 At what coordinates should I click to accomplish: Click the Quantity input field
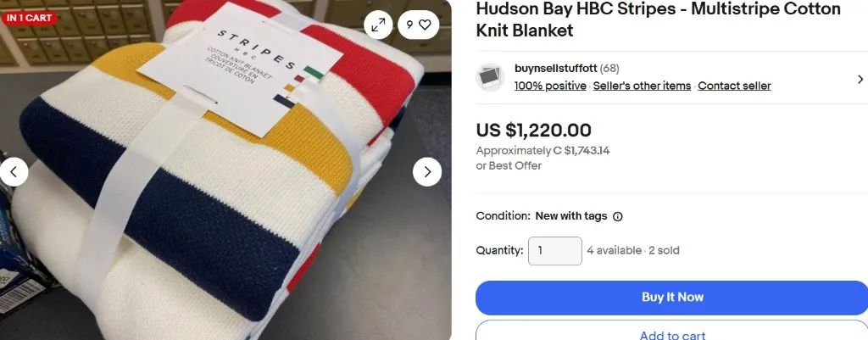[555, 251]
